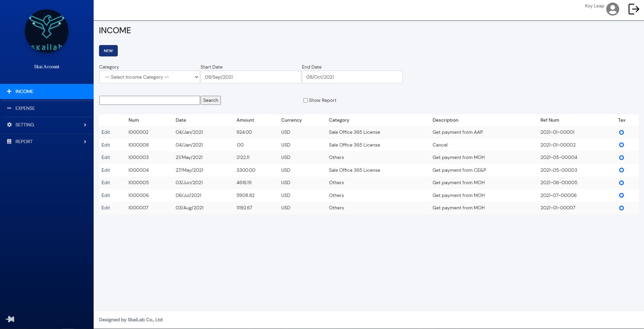This screenshot has width=644, height=329.
Task: Click the Start Date field
Action: tap(251, 77)
